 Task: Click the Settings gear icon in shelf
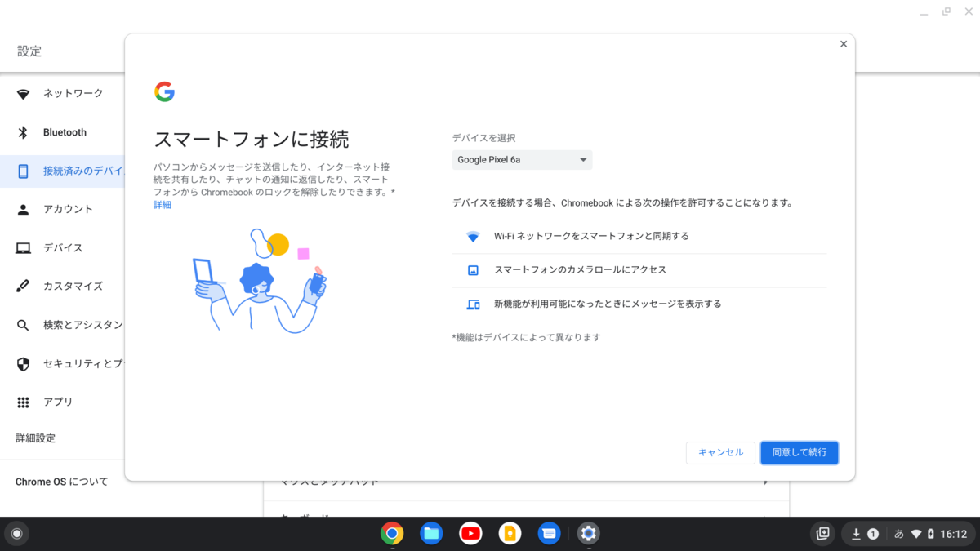point(589,534)
